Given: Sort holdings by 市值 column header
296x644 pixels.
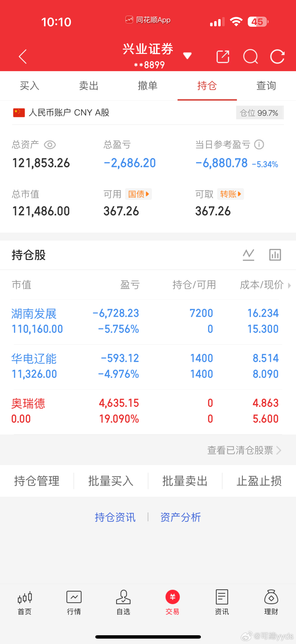Looking at the screenshot, I should 22,285.
